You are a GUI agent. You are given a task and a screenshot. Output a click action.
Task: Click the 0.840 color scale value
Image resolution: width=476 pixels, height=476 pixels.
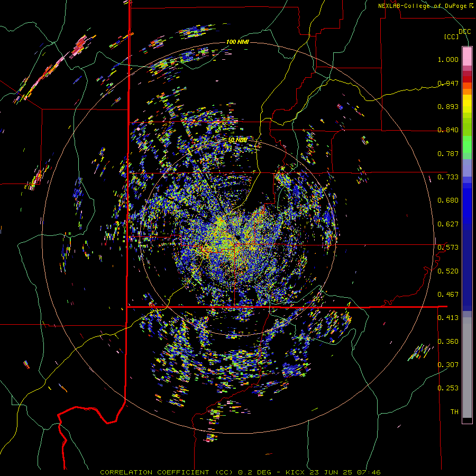click(x=448, y=130)
